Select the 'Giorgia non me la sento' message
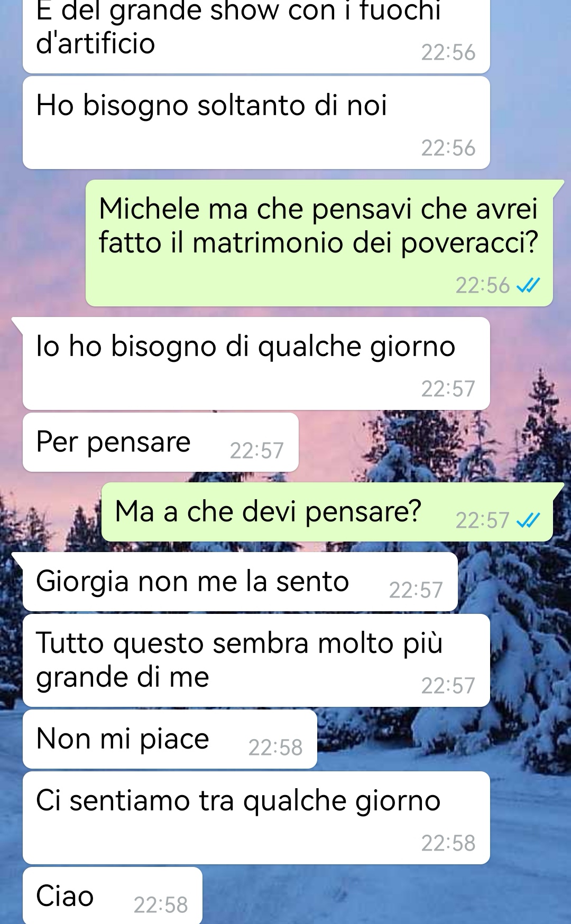Viewport: 571px width, 924px height. pyautogui.click(x=240, y=582)
